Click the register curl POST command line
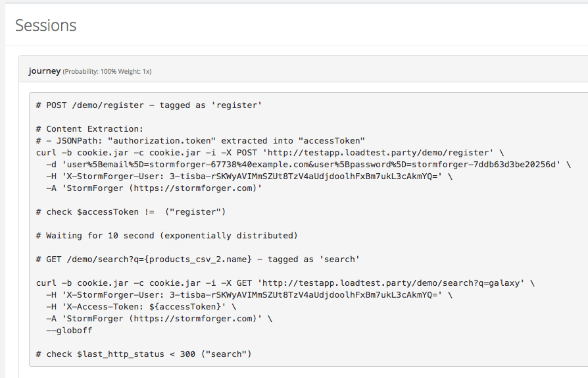 [x=270, y=153]
